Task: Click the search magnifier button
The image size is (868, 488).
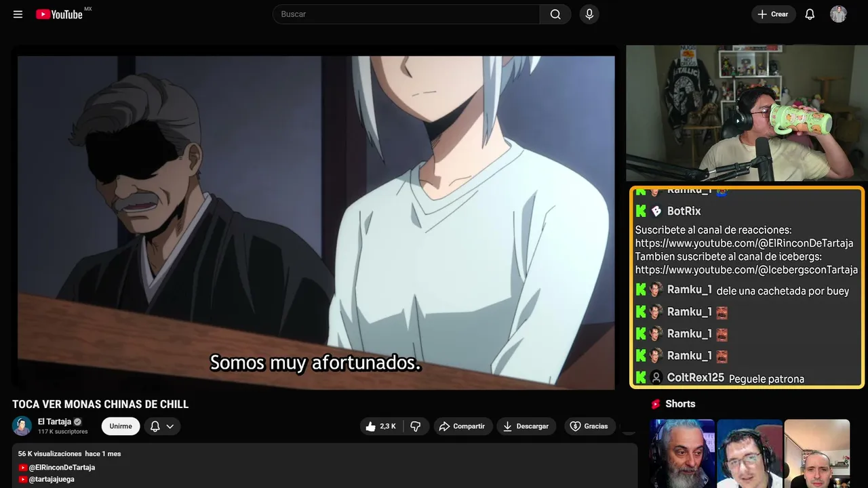Action: [555, 14]
